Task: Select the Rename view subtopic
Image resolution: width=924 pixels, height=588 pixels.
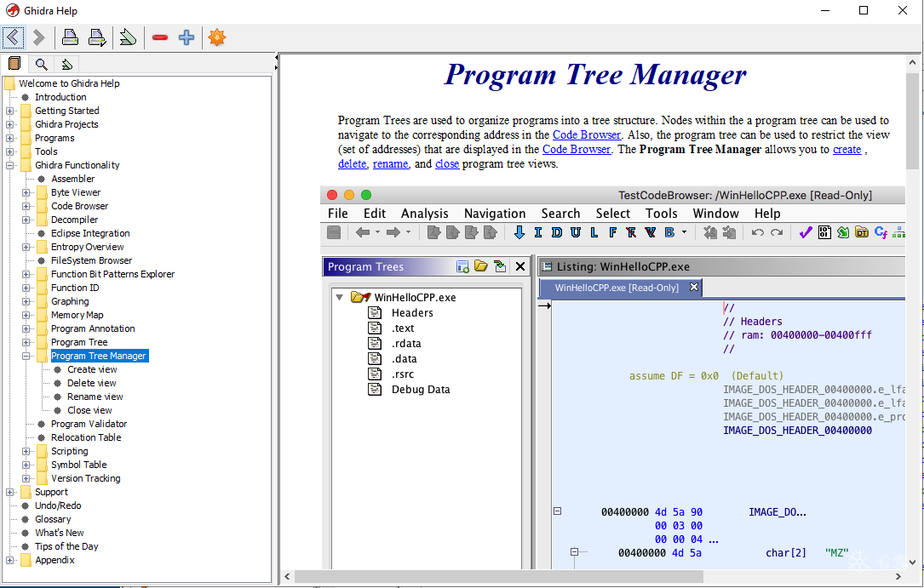Action: click(x=95, y=397)
